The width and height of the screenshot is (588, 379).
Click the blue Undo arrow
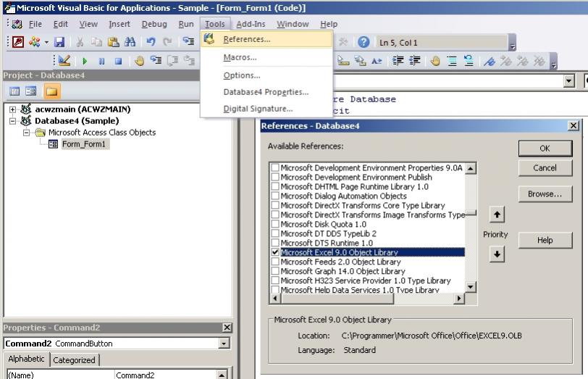(151, 41)
